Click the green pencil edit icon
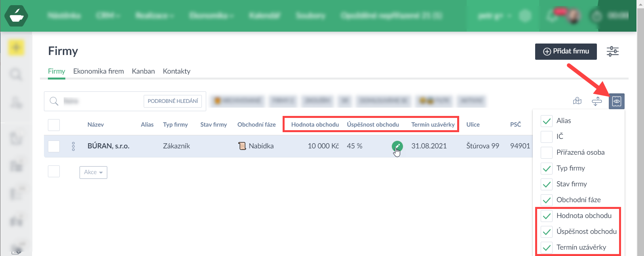 397,146
